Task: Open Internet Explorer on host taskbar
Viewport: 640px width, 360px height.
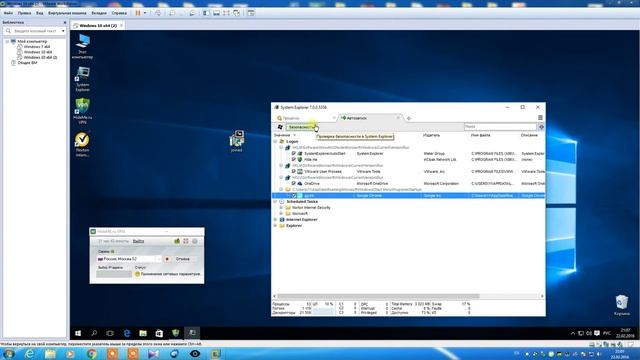Action: 29,354
